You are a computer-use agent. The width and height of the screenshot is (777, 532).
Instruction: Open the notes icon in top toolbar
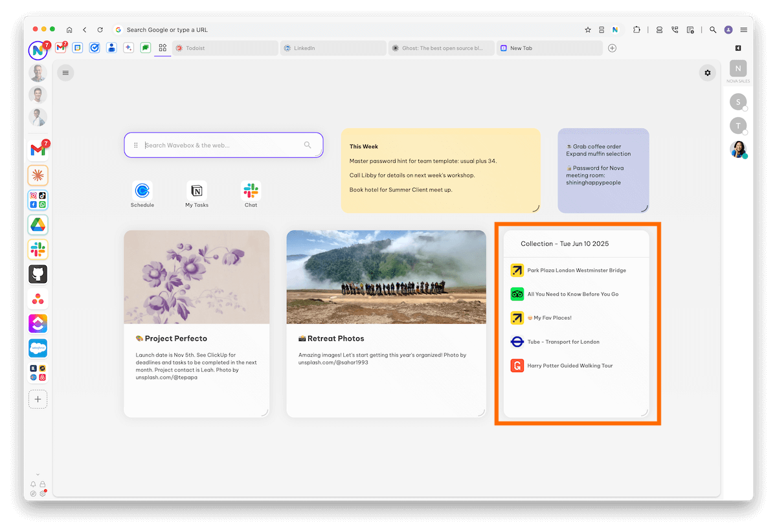(690, 30)
